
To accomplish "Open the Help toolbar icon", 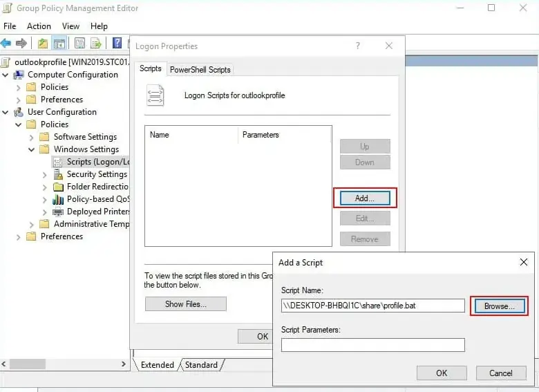I will [x=117, y=44].
